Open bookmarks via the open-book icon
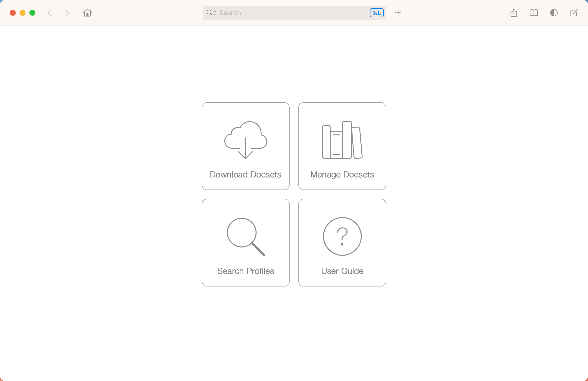The height and width of the screenshot is (381, 588). [534, 13]
